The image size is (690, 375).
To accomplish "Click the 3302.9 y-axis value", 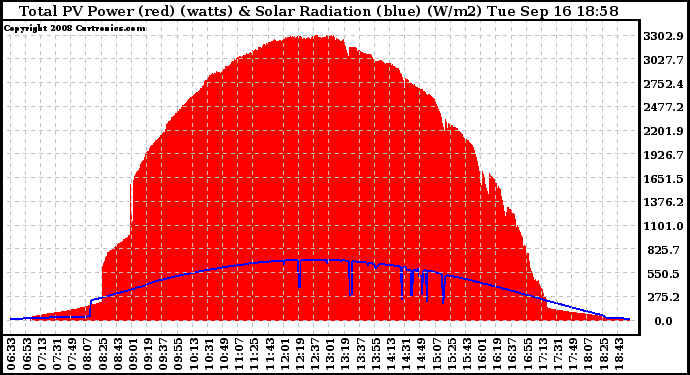I will (663, 36).
